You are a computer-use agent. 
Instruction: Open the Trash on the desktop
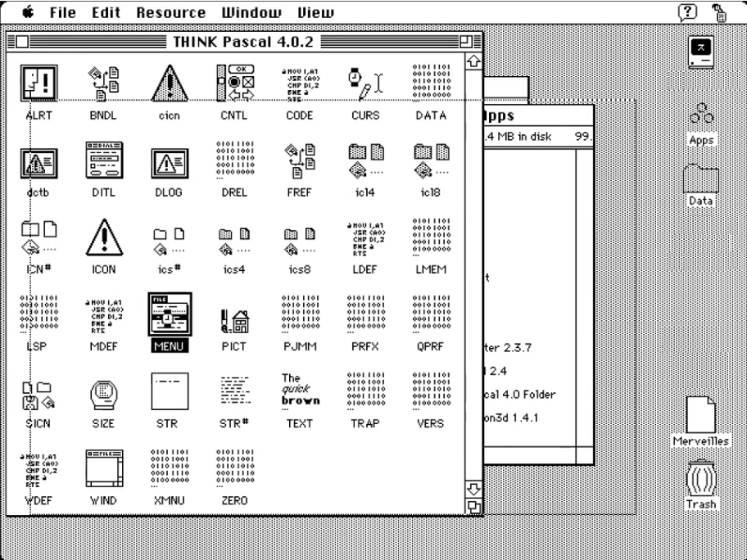pyautogui.click(x=701, y=479)
